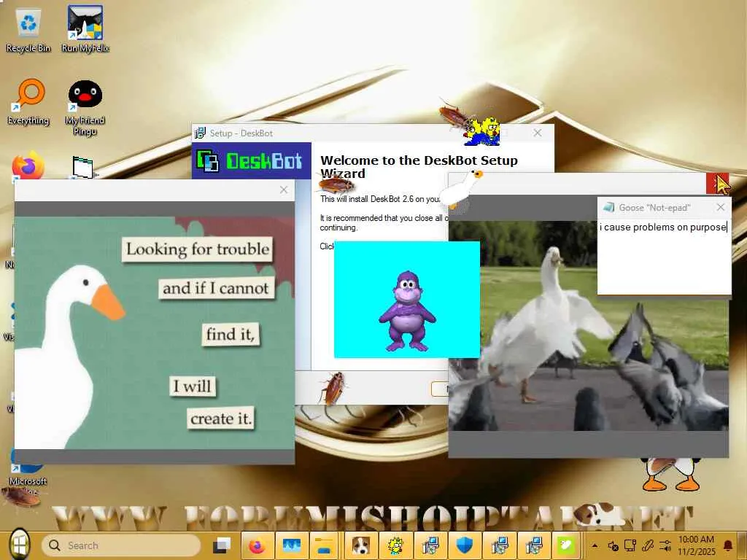Screen dimensions: 747x560
Task: Click the purple BonziBuddy gorilla
Action: [407, 311]
